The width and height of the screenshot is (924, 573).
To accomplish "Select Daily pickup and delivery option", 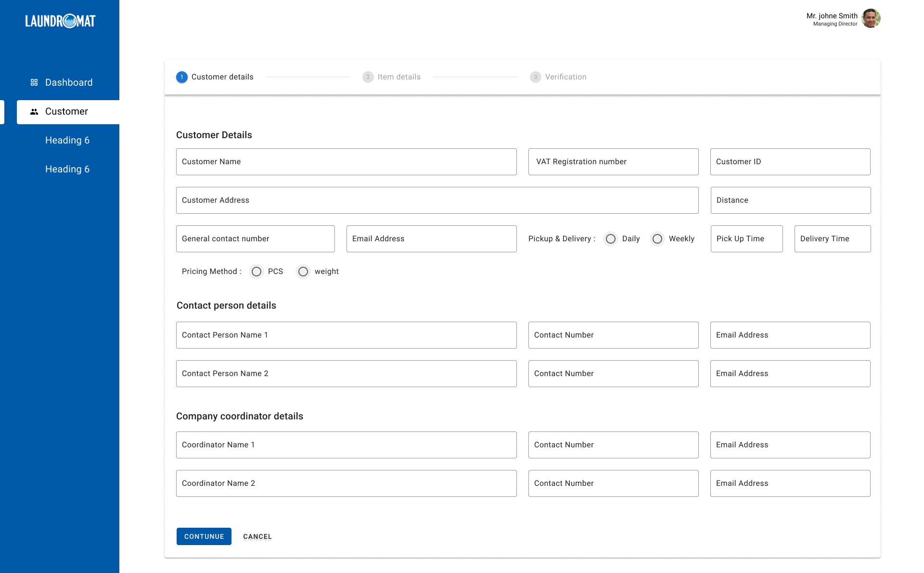I will [x=610, y=238].
